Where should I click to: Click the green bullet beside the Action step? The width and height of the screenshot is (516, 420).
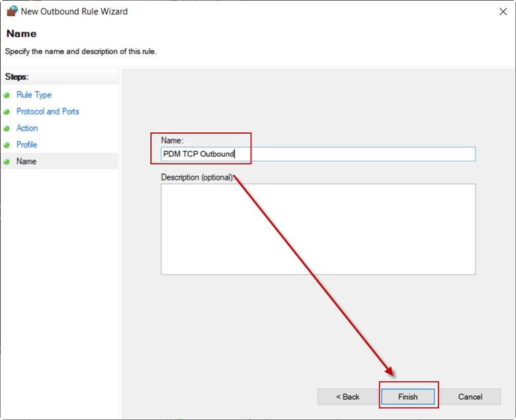(7, 128)
